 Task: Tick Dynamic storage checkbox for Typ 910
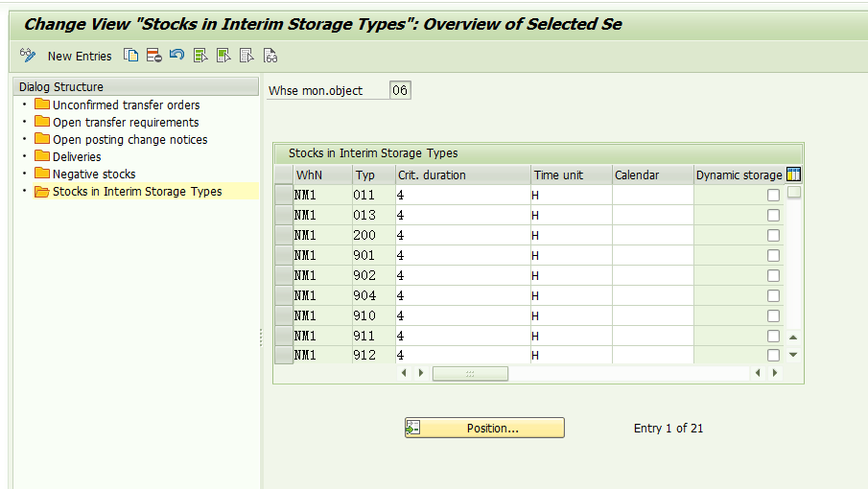773,315
